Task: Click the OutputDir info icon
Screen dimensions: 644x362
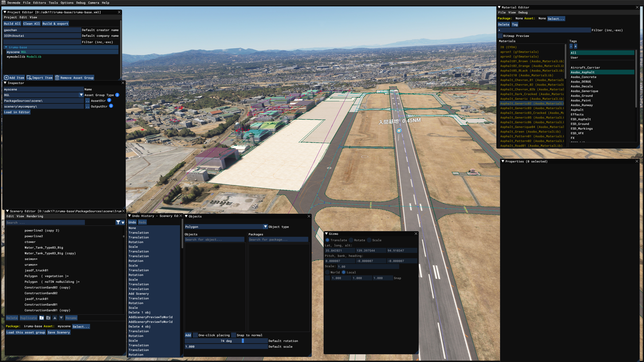Action: click(x=111, y=106)
